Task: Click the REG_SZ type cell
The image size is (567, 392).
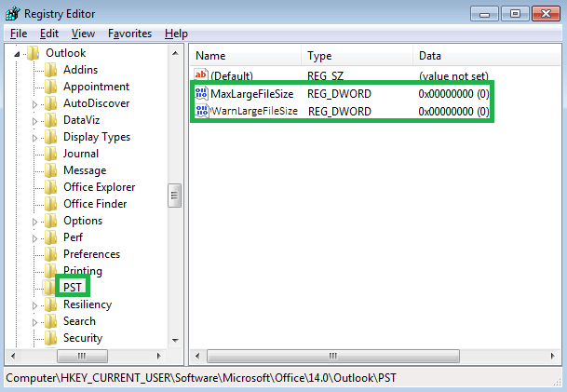Action: tap(325, 76)
